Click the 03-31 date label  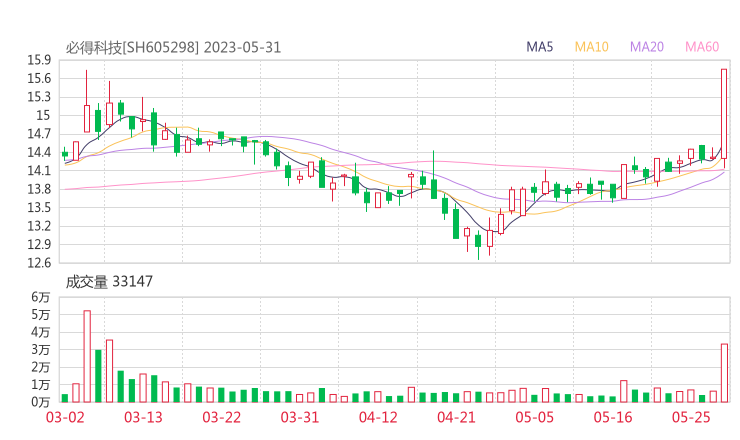click(x=300, y=417)
